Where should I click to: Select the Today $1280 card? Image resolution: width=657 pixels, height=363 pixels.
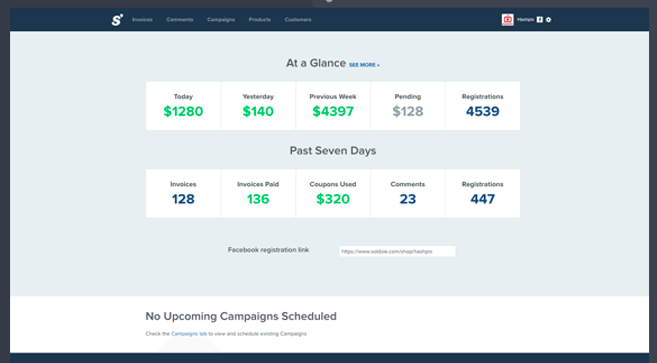[183, 106]
